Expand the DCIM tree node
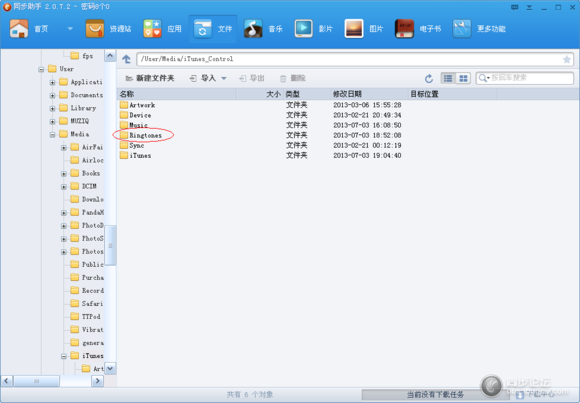The image size is (580, 403). point(64,187)
